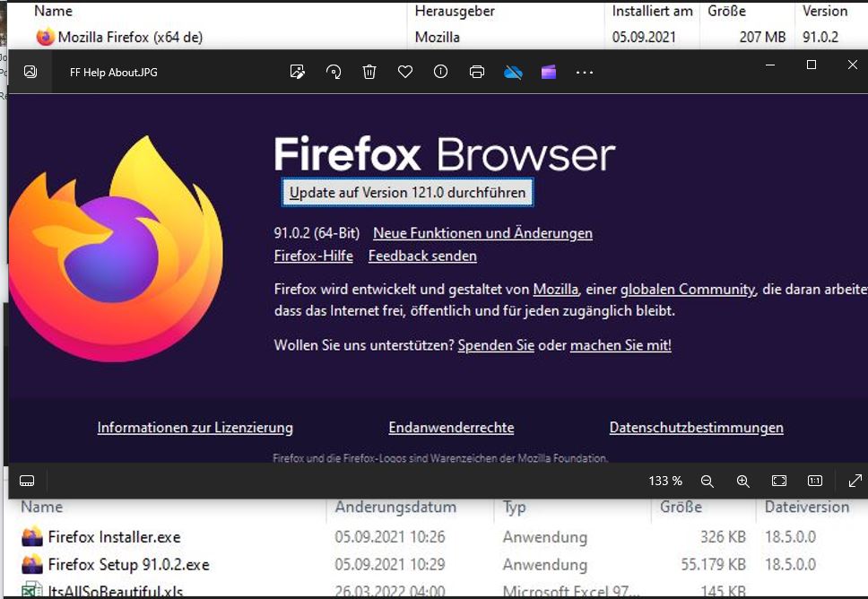The image size is (868, 599).
Task: Sort the programs list by Größe column
Action: click(x=727, y=11)
